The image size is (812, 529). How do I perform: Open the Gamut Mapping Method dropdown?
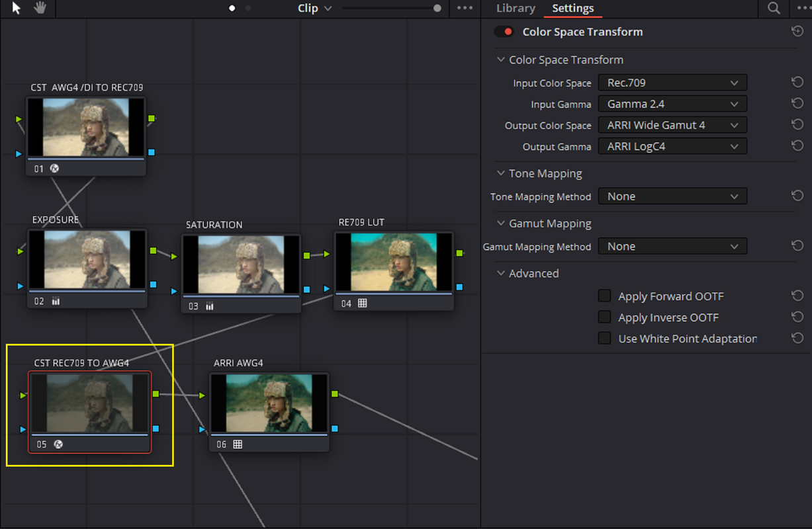[x=672, y=246]
